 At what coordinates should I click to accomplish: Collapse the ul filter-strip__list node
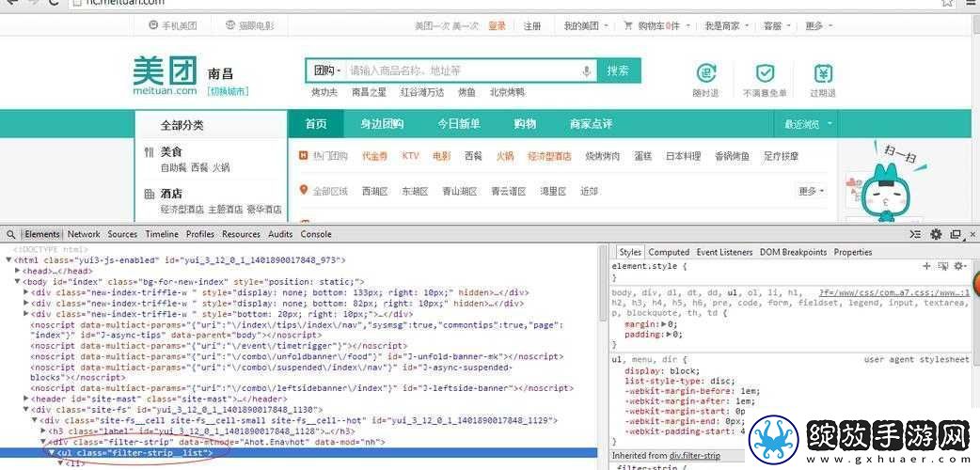click(52, 452)
